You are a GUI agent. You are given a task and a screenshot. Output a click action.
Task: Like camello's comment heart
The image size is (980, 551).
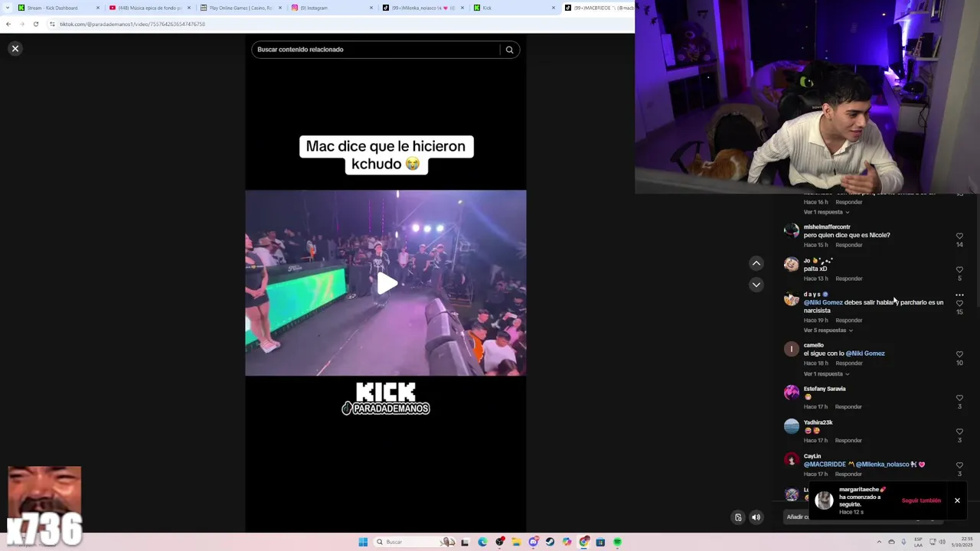coord(959,354)
